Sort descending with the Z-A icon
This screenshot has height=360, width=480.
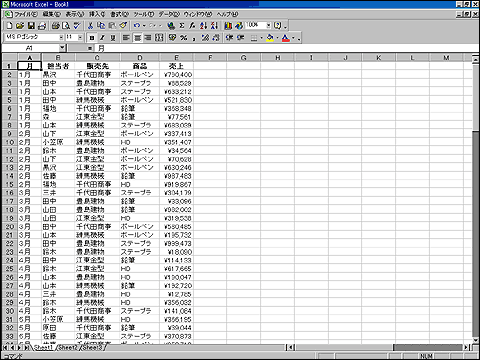214,26
